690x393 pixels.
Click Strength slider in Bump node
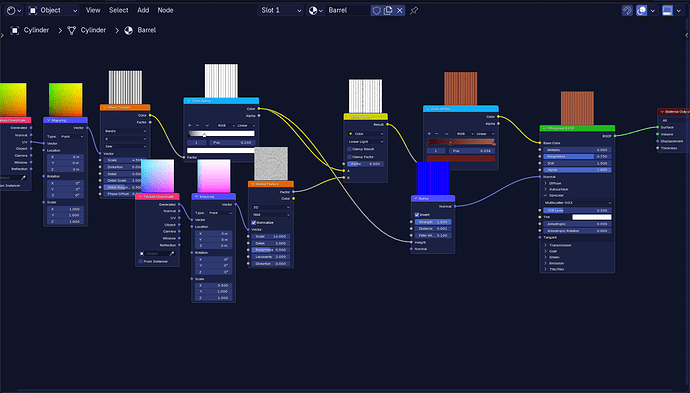433,222
